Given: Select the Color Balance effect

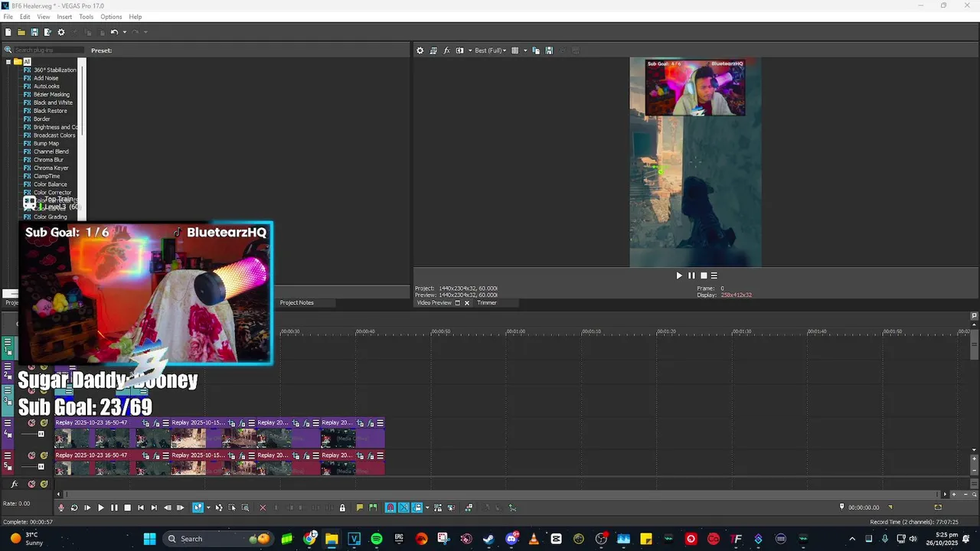Looking at the screenshot, I should click(x=50, y=184).
